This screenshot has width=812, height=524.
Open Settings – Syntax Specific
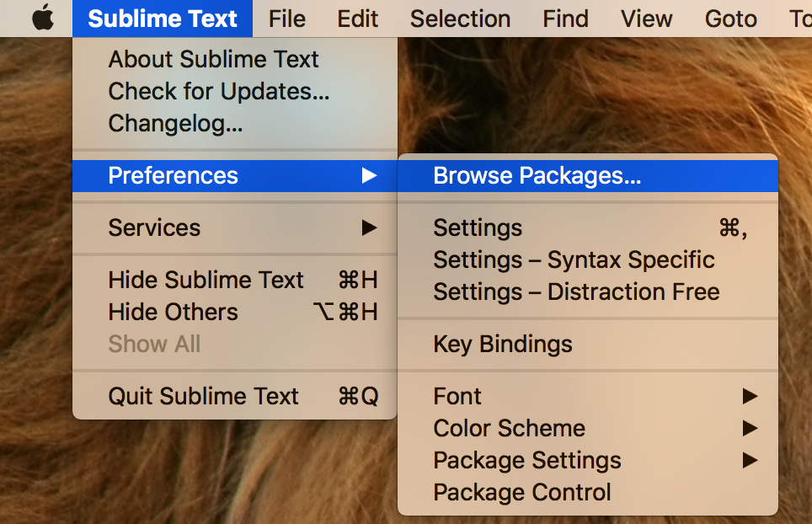pyautogui.click(x=588, y=260)
